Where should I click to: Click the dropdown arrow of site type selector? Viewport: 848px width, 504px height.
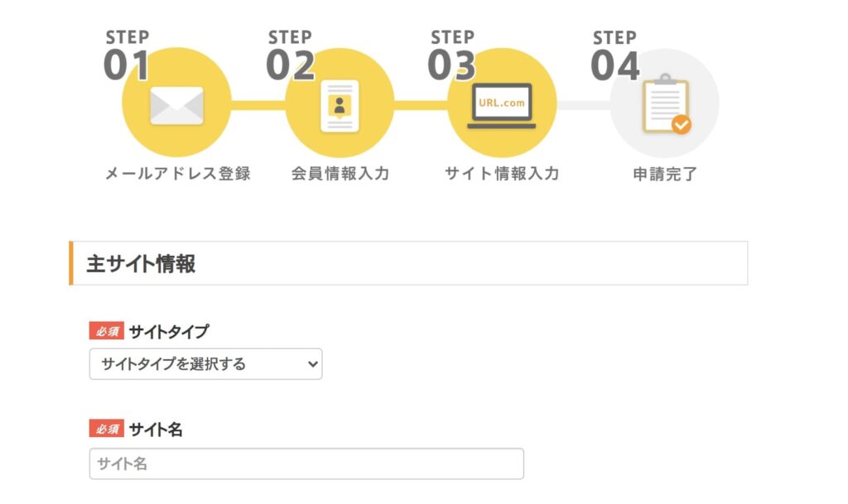point(312,364)
